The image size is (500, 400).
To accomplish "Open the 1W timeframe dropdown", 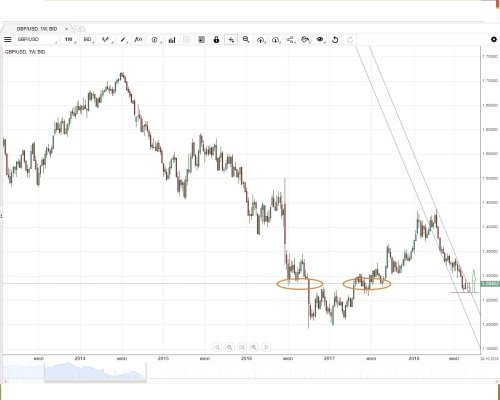I will 69,40.
